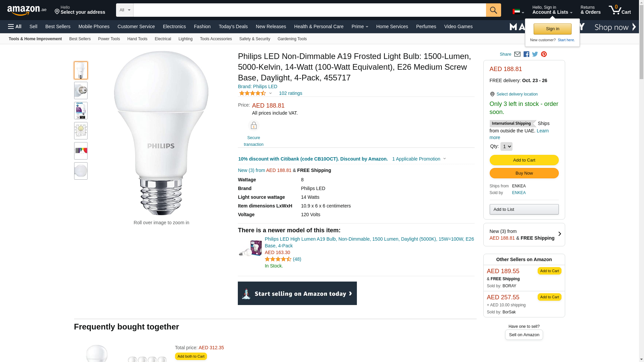Click the search magnifying glass button
The height and width of the screenshot is (362, 644).
pyautogui.click(x=493, y=10)
